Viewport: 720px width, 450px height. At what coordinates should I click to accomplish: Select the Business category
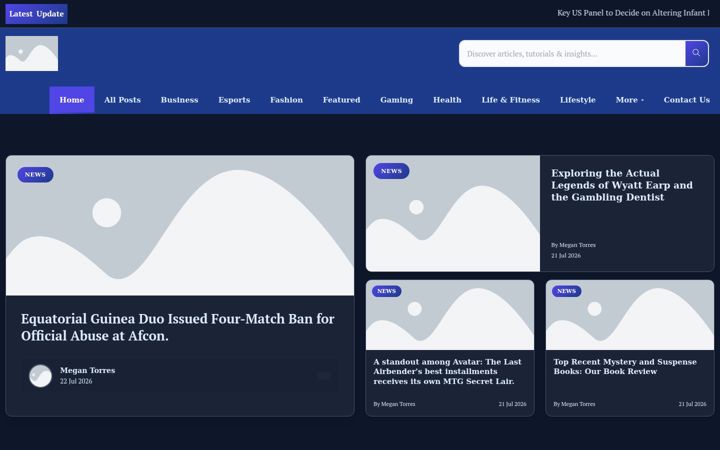[x=180, y=100]
